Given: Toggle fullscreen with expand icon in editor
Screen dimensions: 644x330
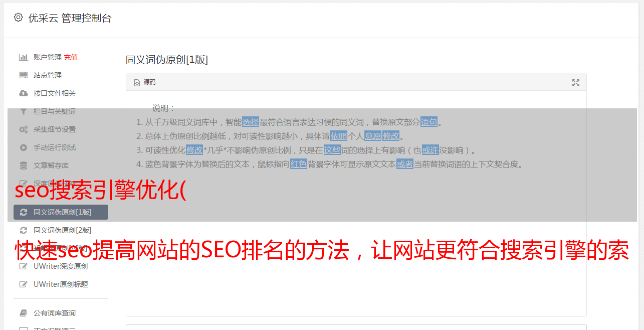Looking at the screenshot, I should coord(576,83).
